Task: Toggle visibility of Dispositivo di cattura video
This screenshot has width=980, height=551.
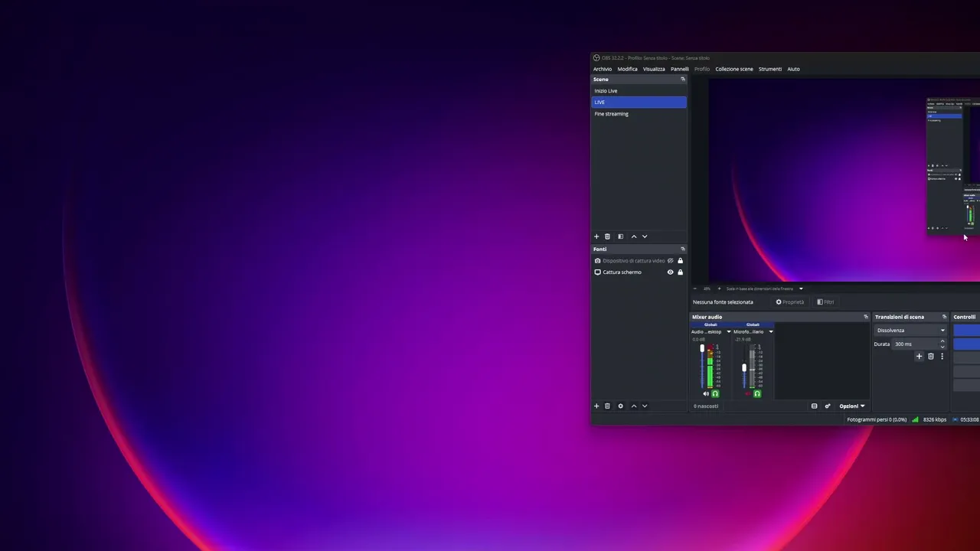Action: click(x=670, y=261)
